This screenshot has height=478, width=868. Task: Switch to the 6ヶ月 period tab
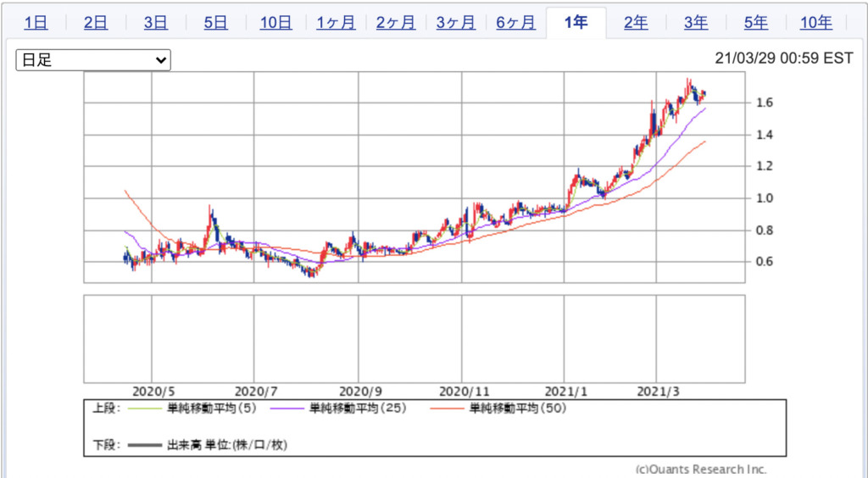(x=515, y=23)
